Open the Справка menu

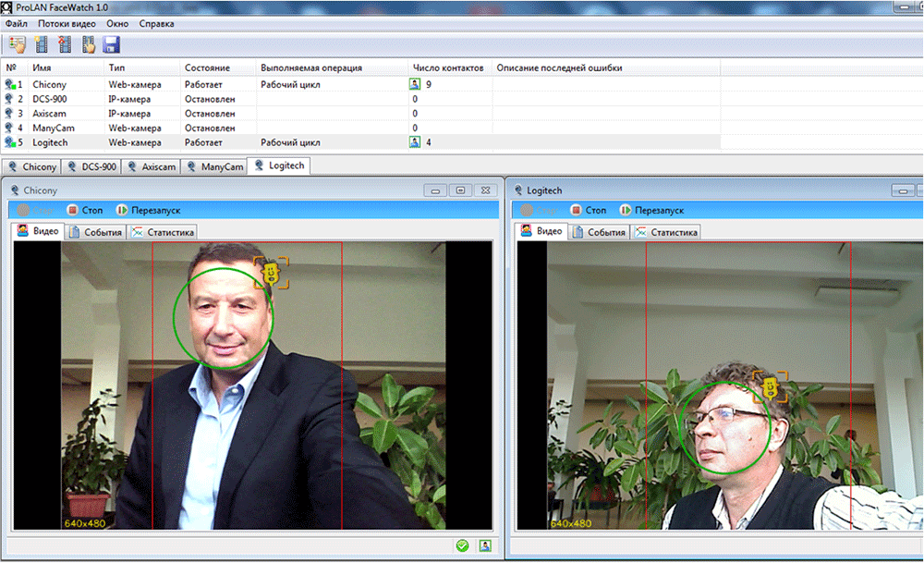click(156, 23)
